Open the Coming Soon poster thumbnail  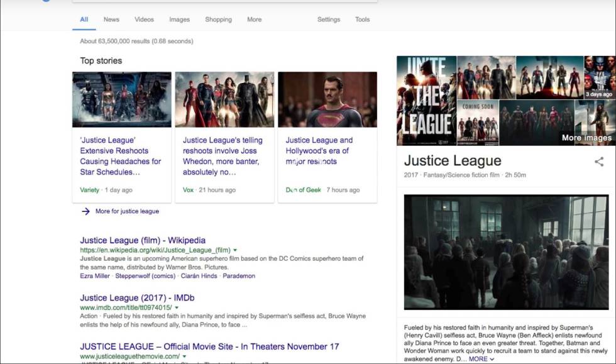pyautogui.click(x=478, y=123)
